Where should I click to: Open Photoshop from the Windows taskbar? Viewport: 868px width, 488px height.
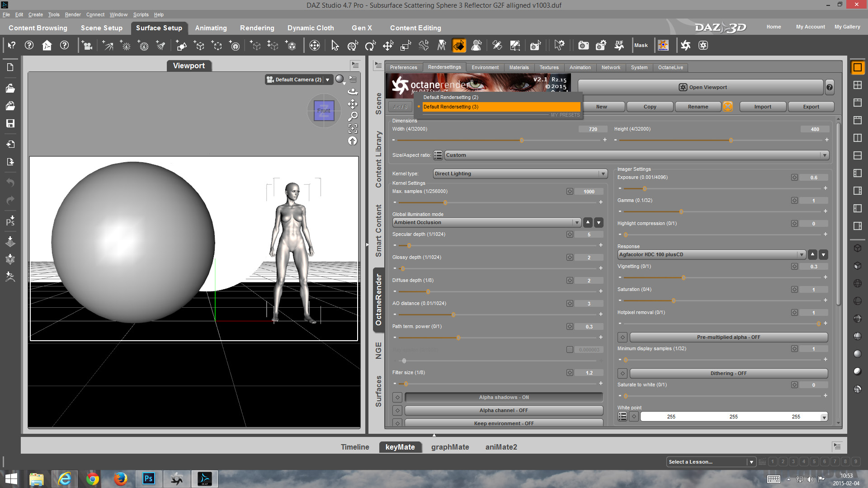148,479
